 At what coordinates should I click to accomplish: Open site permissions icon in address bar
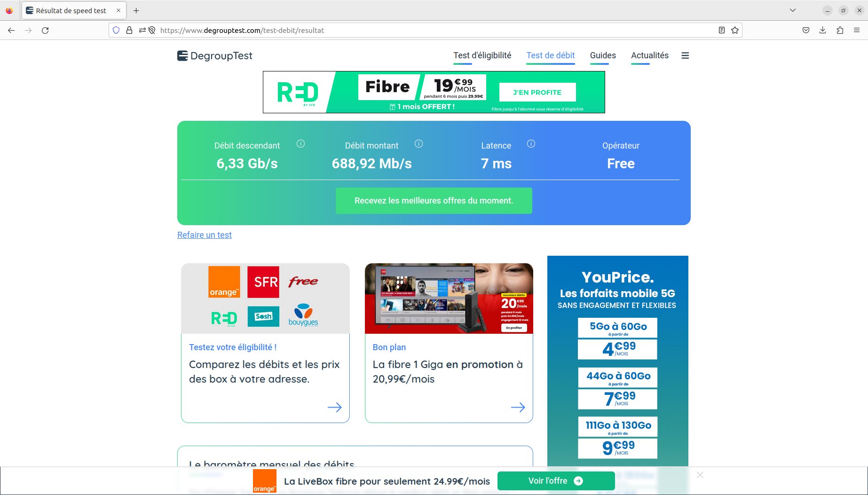(142, 30)
